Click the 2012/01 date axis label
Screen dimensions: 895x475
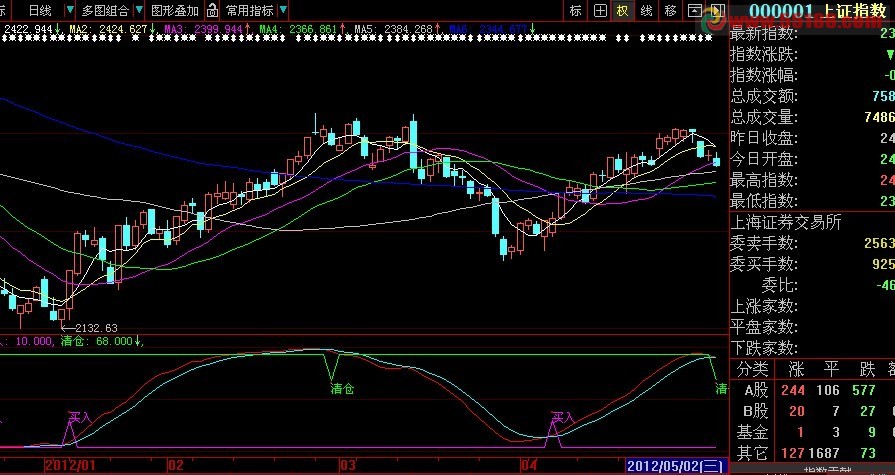(x=68, y=464)
